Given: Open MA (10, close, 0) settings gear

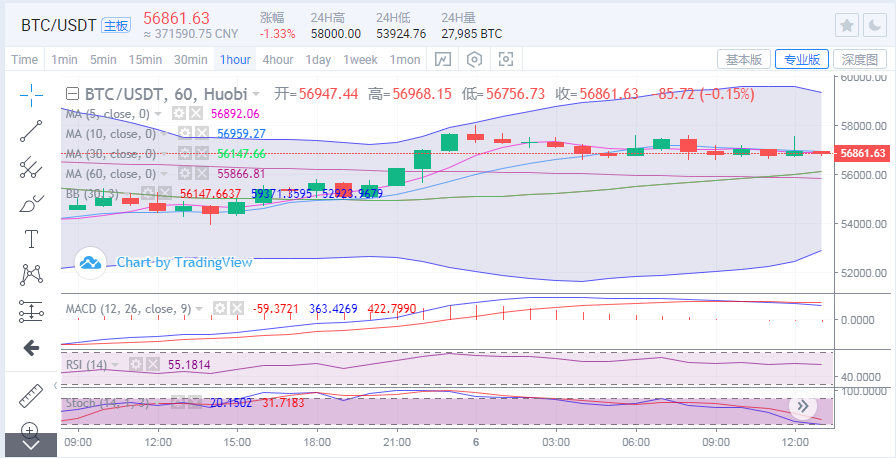Looking at the screenshot, I should point(184,133).
